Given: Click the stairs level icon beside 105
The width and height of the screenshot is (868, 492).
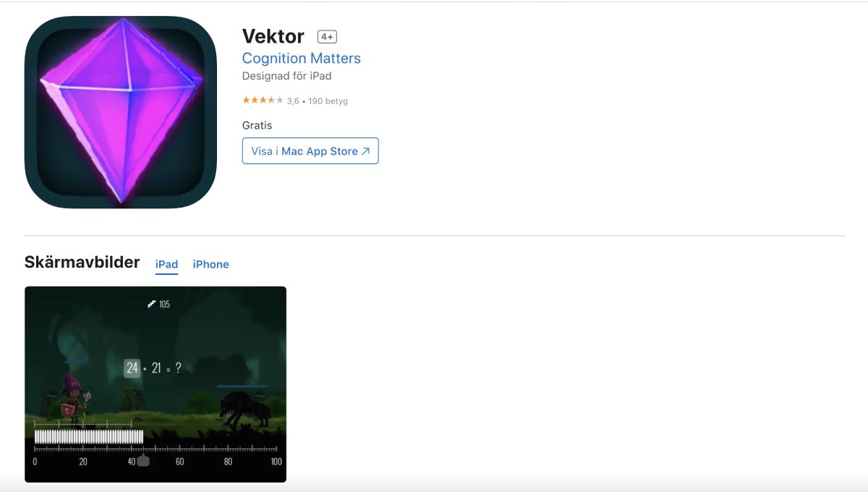Looking at the screenshot, I should [152, 304].
